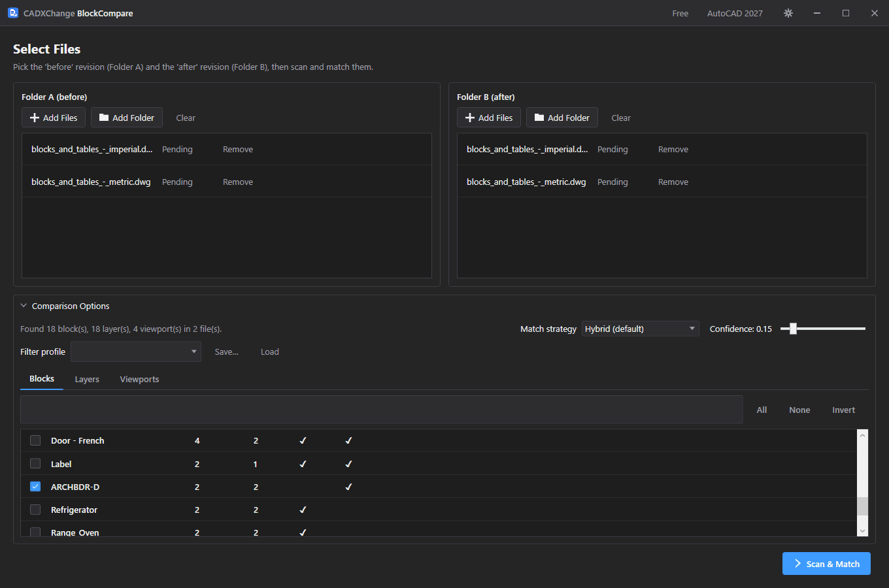Uncheck the ARCHBDR-D block checkbox
This screenshot has width=889, height=588.
tap(35, 487)
